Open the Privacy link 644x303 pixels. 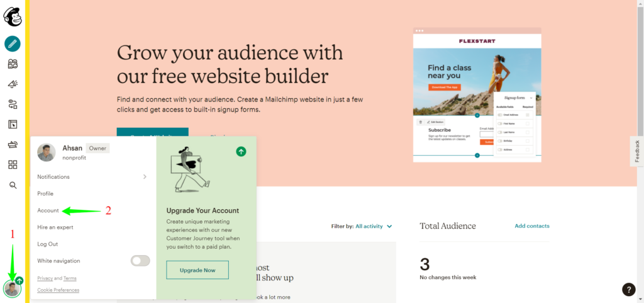(x=45, y=278)
